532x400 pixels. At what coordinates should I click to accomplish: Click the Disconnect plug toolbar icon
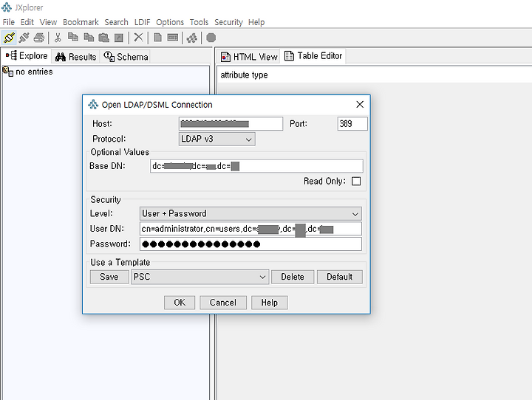click(x=24, y=38)
